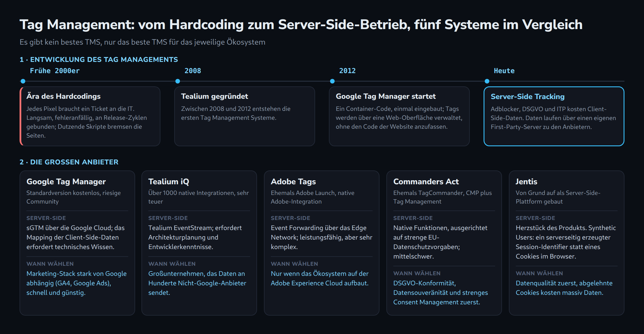Viewport: 644px width, 334px height.
Task: Click the main title 'Tag Management: vom Hardcoding…'
Action: coord(301,24)
